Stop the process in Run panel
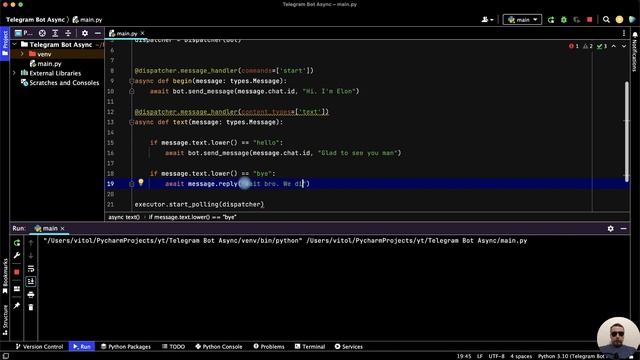 coord(17,272)
